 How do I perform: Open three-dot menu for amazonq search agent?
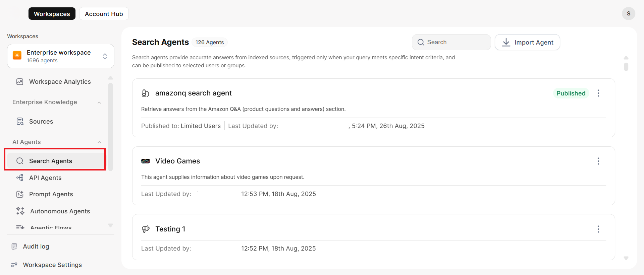click(598, 93)
